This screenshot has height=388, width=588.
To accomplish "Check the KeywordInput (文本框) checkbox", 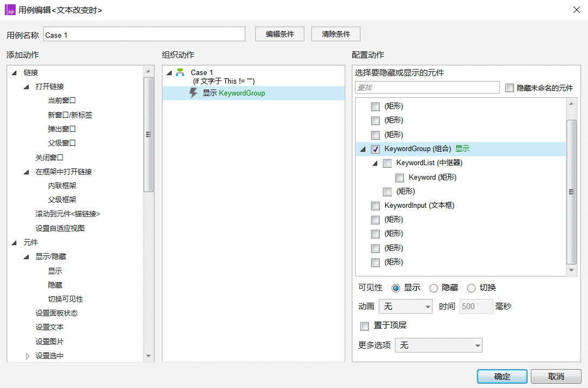I will tap(375, 206).
